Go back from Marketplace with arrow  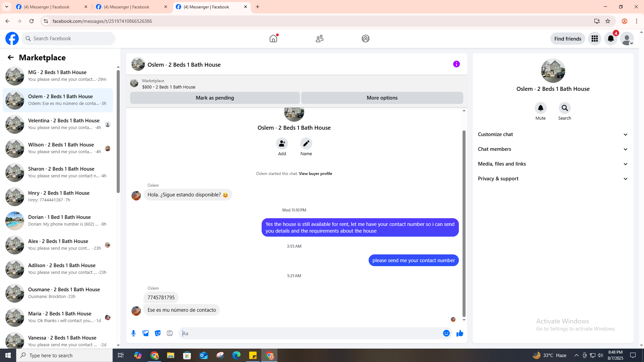pos(11,57)
